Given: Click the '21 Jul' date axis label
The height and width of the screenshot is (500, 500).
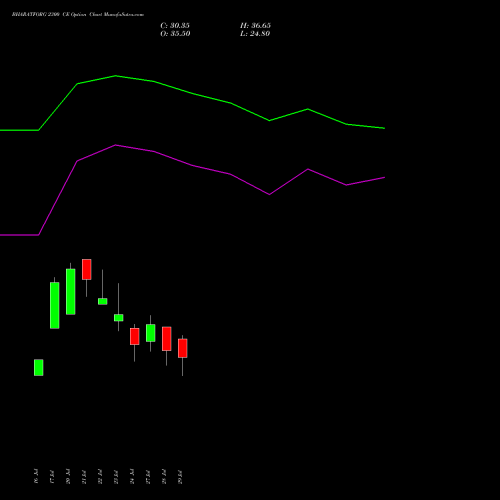Looking at the screenshot, I should pyautogui.click(x=84, y=477).
